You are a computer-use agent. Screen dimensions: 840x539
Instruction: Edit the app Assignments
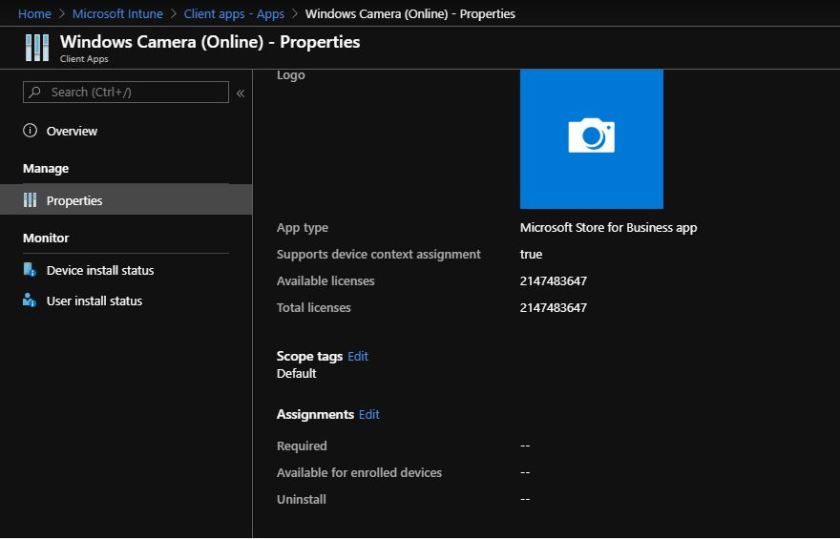click(369, 414)
